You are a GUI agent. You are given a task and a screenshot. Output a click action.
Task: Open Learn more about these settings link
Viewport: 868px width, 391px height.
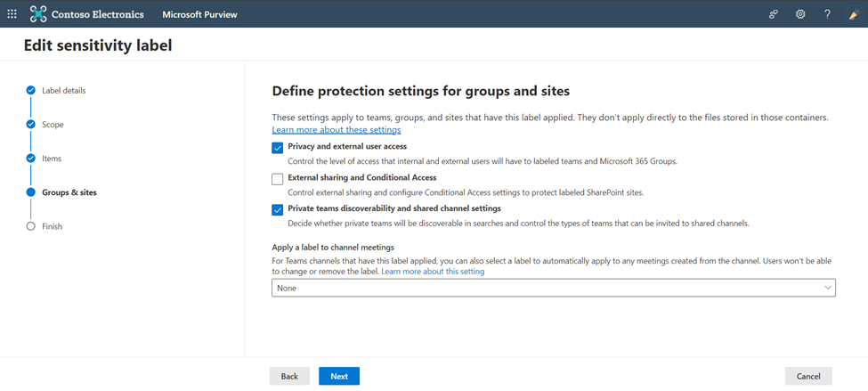pyautogui.click(x=337, y=130)
